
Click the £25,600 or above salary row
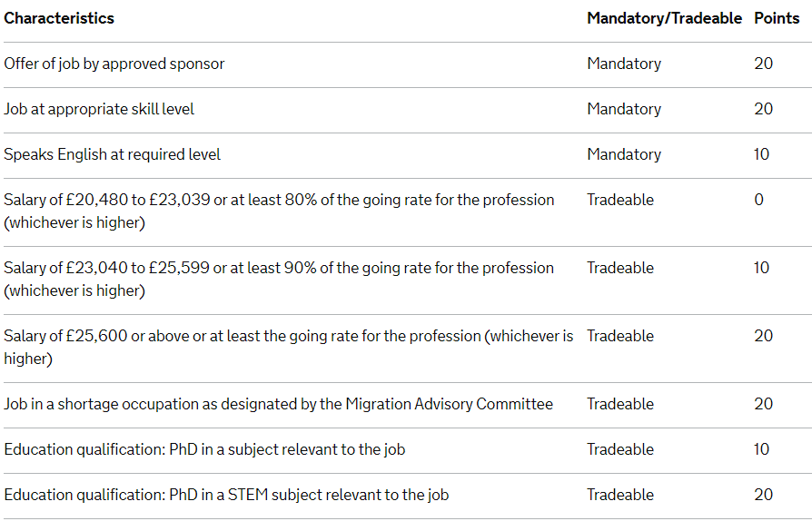pos(406,348)
